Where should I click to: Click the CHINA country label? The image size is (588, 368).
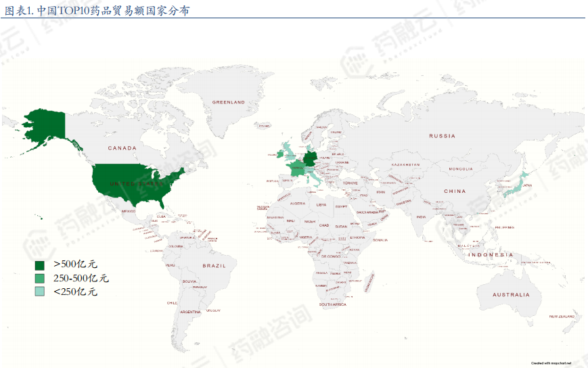tap(455, 191)
